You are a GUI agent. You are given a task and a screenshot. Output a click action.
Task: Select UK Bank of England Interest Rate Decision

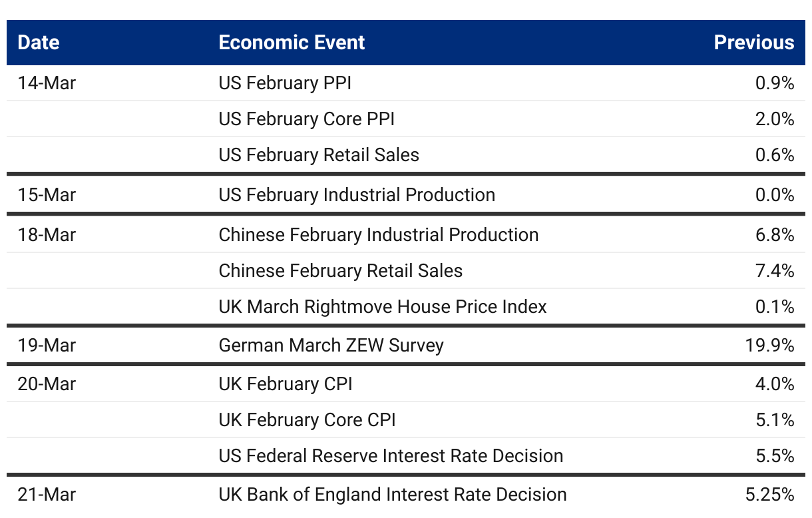coord(393,495)
